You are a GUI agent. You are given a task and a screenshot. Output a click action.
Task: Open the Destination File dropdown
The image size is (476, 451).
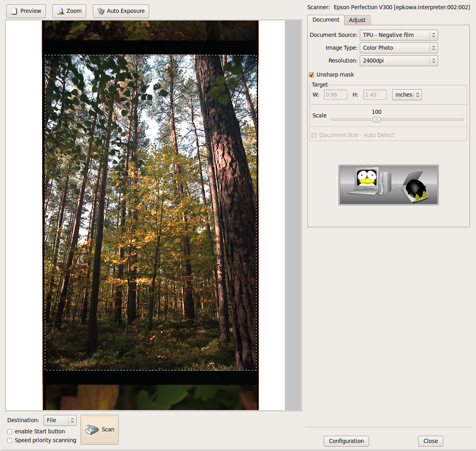pyautogui.click(x=60, y=420)
